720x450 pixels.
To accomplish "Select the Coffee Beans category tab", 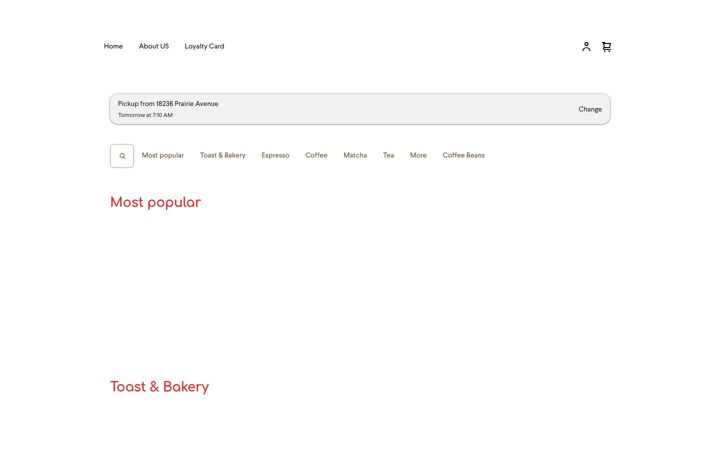I will point(464,155).
